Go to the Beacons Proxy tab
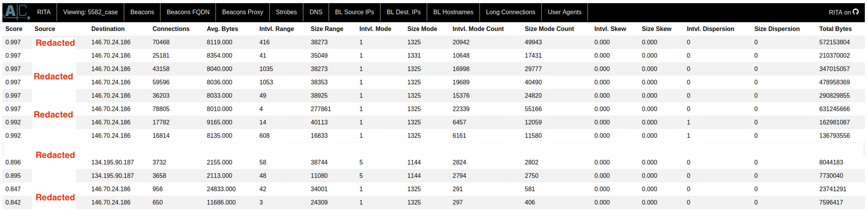Screen dimensions: 868x211 [x=243, y=12]
